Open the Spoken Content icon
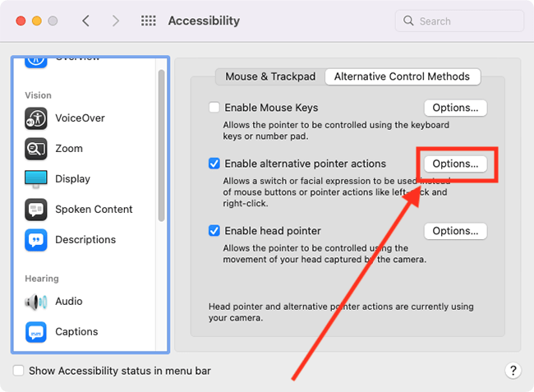The image size is (534, 392). tap(36, 210)
